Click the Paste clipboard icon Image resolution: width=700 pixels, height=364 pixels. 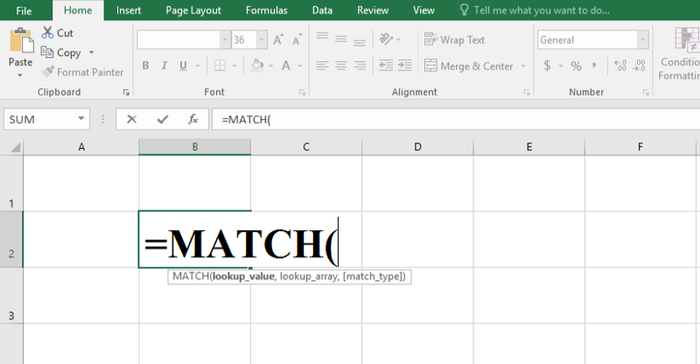pos(21,41)
